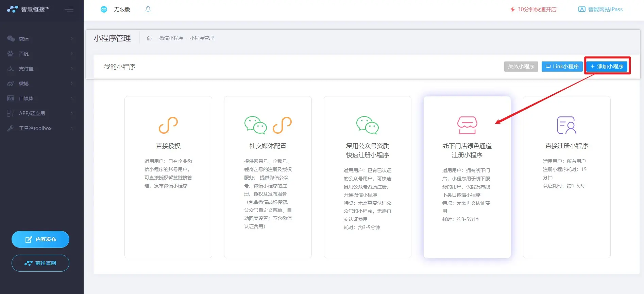Expand the 支付宝 sidebar menu
Image resolution: width=644 pixels, height=294 pixels.
[x=40, y=69]
